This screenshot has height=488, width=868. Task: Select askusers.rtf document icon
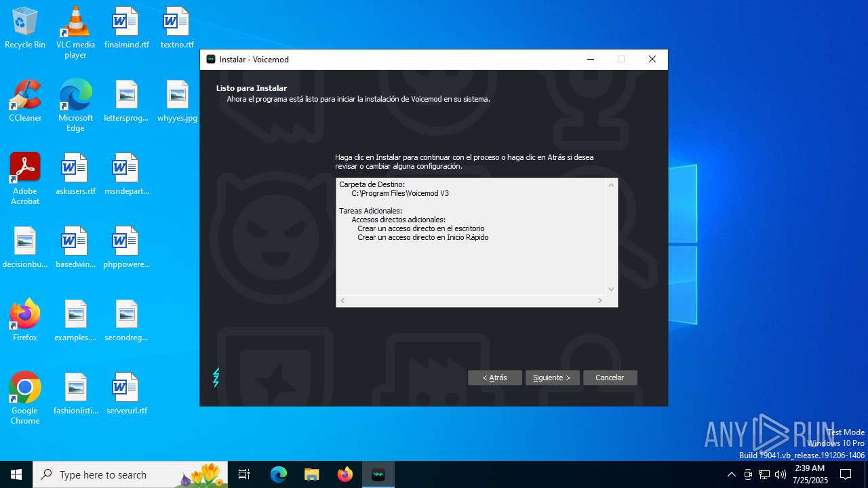[x=75, y=175]
